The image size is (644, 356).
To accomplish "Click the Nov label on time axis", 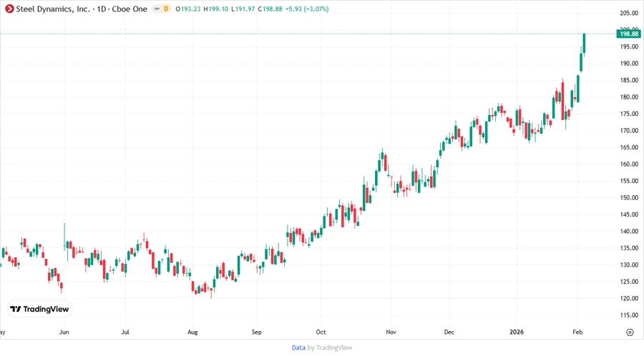I will click(x=391, y=332).
